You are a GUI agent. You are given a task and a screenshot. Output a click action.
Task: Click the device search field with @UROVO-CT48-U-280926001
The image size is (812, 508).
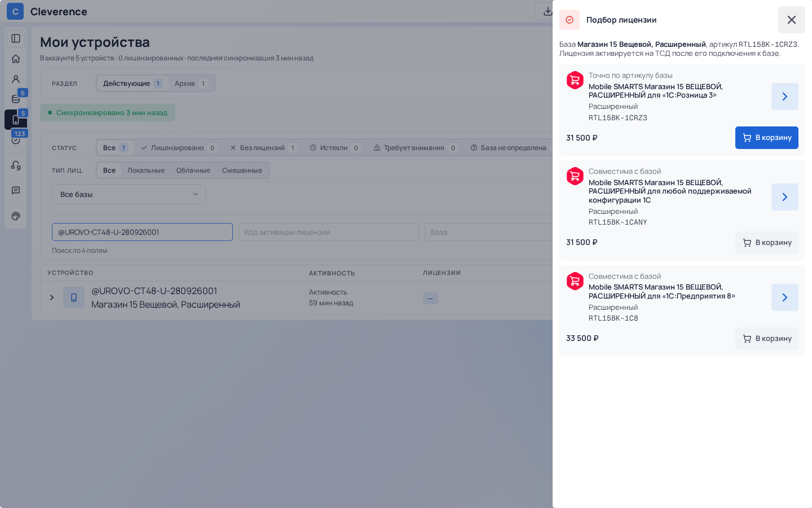tap(142, 232)
